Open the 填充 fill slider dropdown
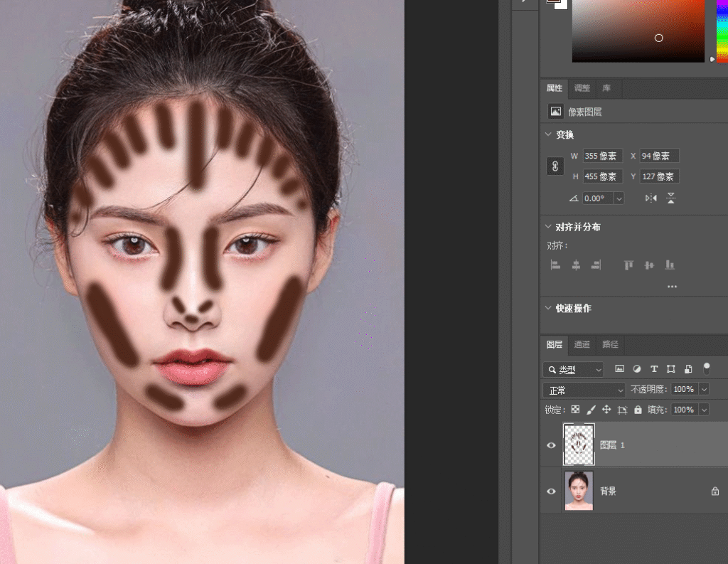 [704, 410]
